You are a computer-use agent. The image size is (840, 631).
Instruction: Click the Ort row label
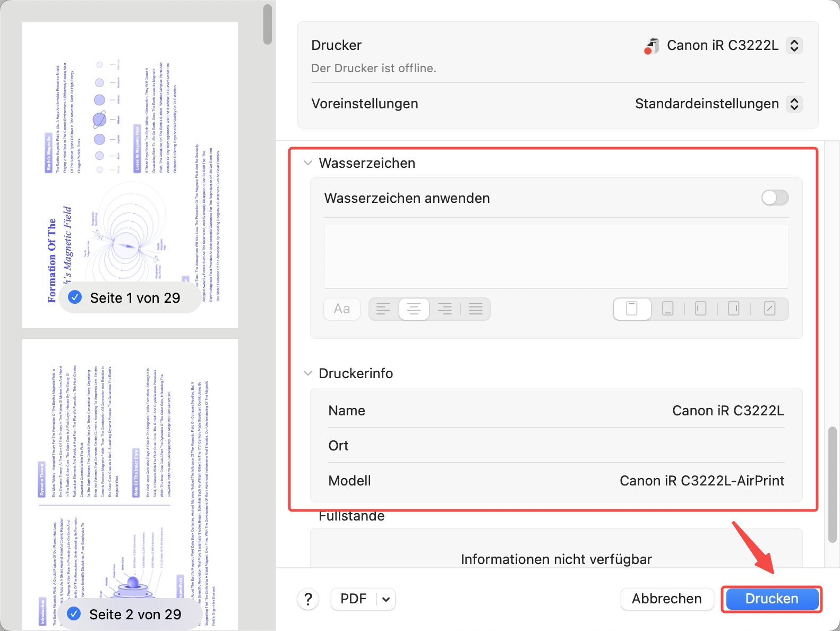pos(338,446)
